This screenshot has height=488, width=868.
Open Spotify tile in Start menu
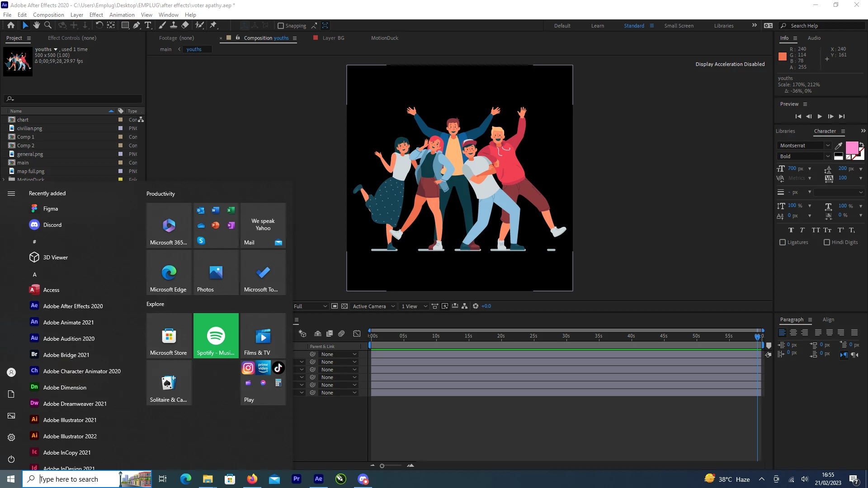216,336
